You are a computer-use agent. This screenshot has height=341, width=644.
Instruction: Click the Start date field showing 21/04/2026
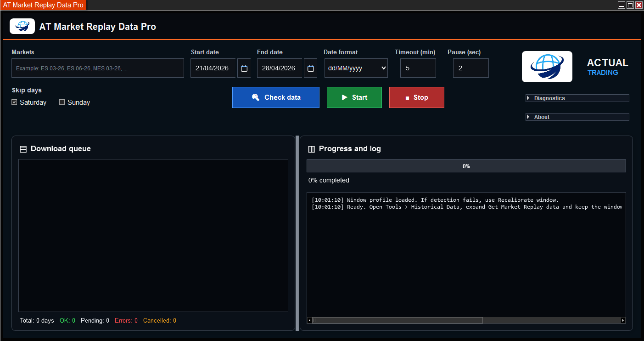pyautogui.click(x=213, y=68)
